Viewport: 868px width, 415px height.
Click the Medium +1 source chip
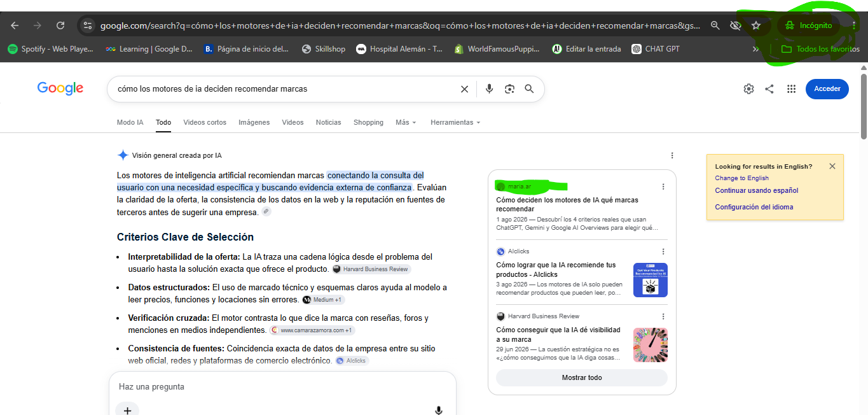323,300
